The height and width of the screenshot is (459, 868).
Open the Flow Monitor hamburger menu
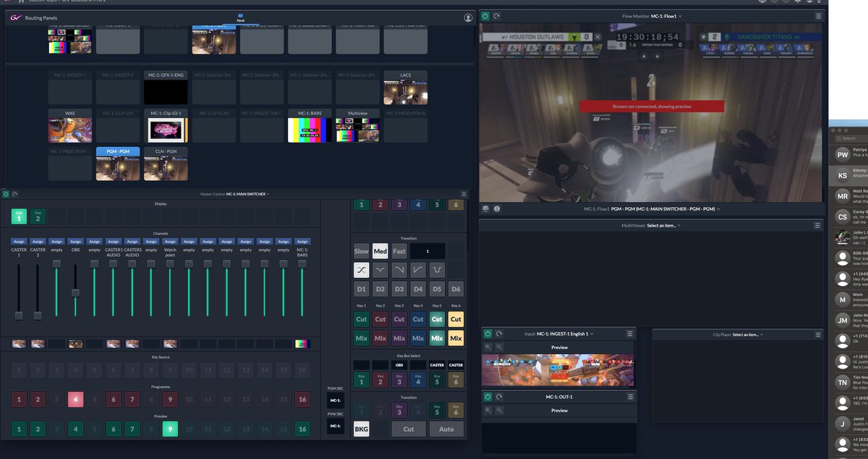818,16
